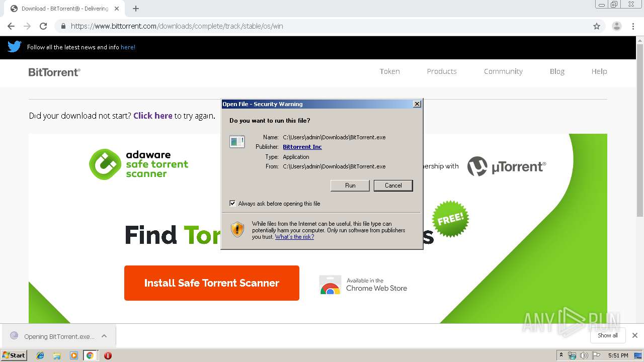Uncheck Always ask before opening this file

point(232,203)
